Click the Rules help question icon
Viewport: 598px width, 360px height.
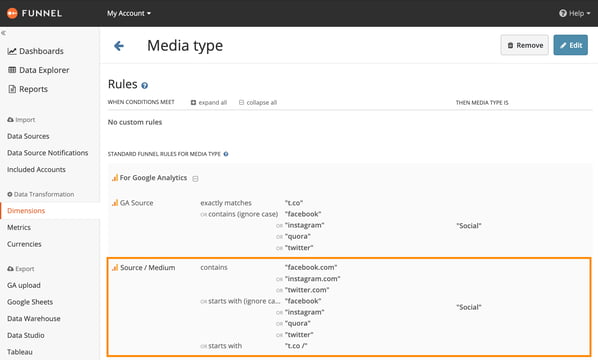(145, 85)
